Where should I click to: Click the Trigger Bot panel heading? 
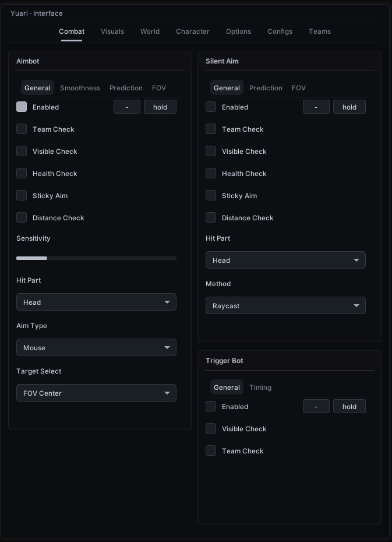tap(224, 361)
